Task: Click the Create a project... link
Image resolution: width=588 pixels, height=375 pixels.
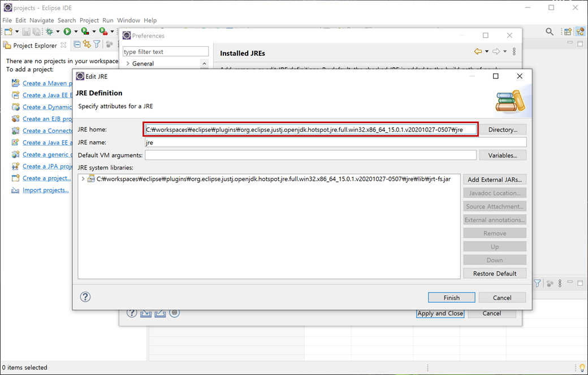Action: click(46, 178)
